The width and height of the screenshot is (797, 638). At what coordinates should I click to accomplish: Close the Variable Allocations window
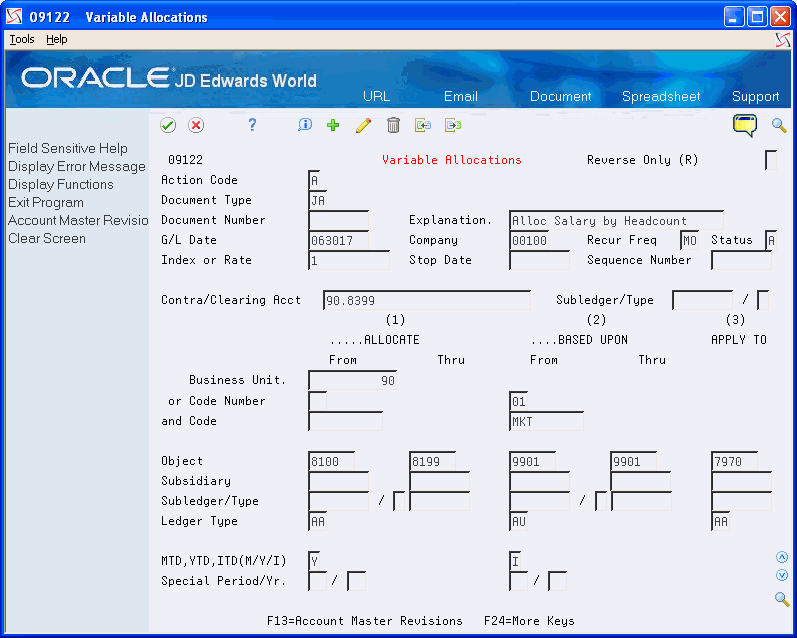pyautogui.click(x=780, y=17)
